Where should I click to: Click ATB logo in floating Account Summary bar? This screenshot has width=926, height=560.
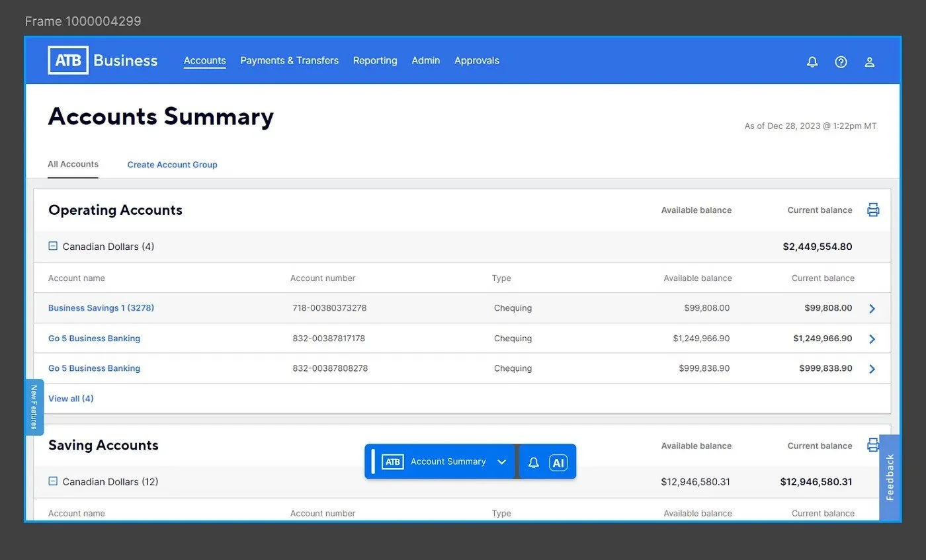coord(393,462)
